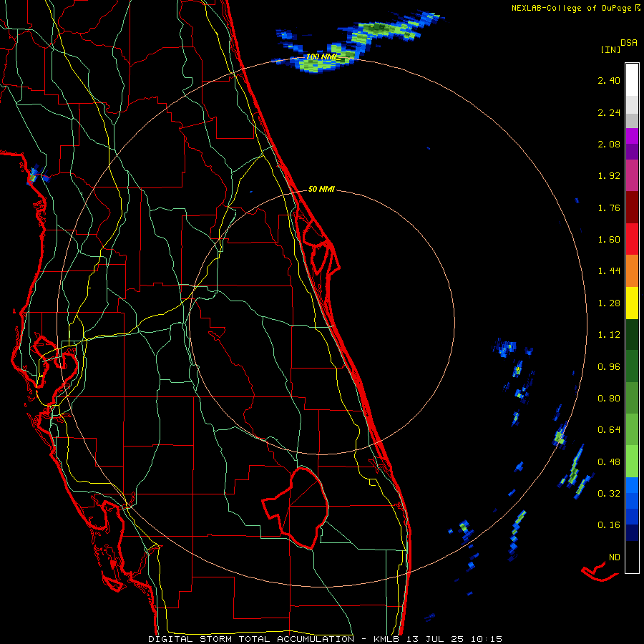Click the 100 NMI range ring label
Viewport: 644px width, 644px height.
tap(321, 57)
